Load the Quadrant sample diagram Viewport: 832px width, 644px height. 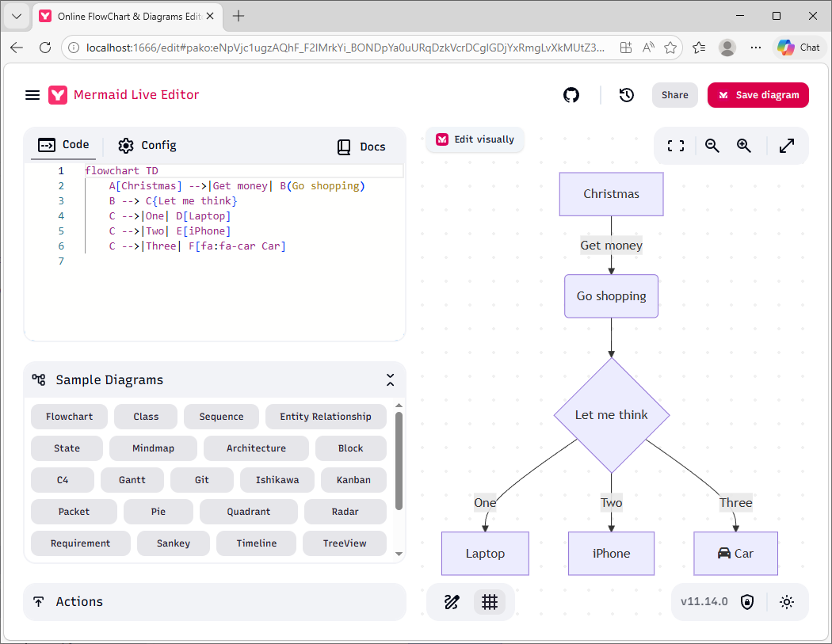point(248,512)
